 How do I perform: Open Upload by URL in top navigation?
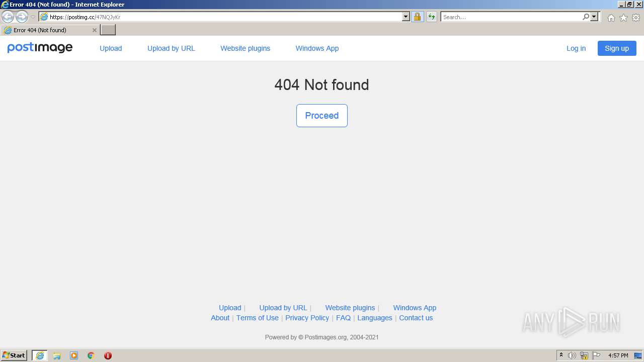[x=171, y=48]
